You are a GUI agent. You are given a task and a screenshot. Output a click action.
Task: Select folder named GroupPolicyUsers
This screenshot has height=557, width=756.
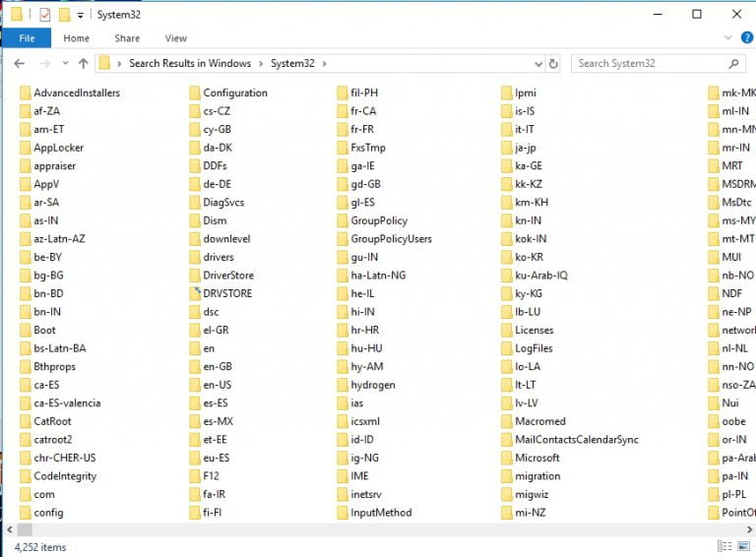click(385, 239)
